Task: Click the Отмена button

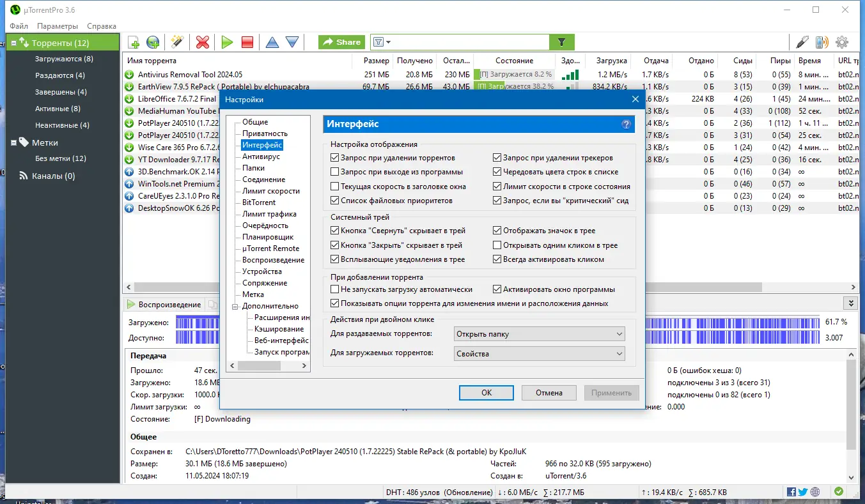Action: [549, 393]
